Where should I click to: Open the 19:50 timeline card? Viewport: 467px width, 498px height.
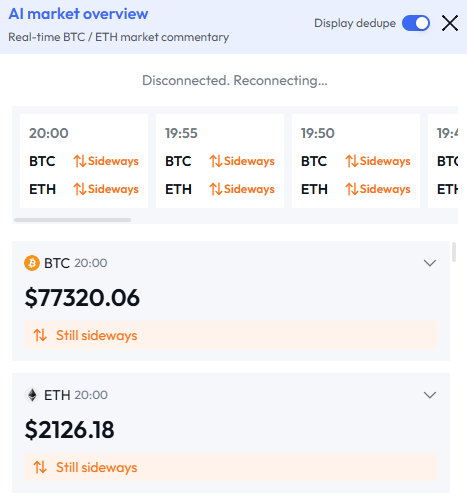click(x=356, y=161)
